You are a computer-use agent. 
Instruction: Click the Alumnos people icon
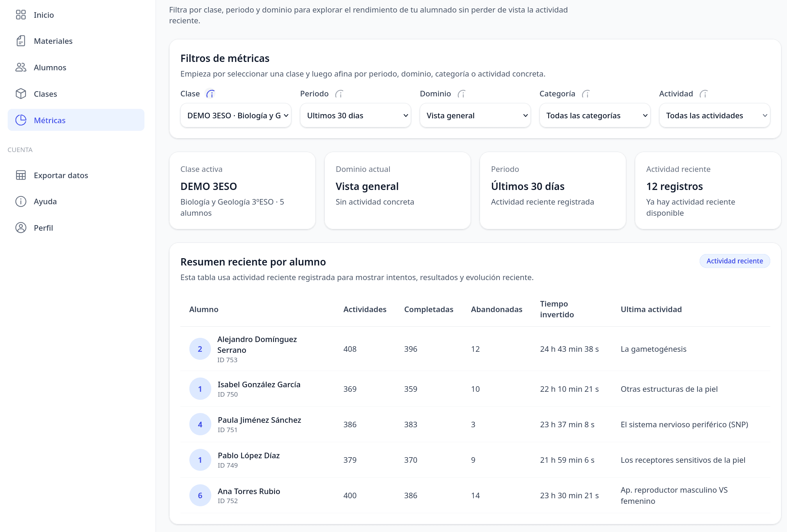(x=21, y=68)
